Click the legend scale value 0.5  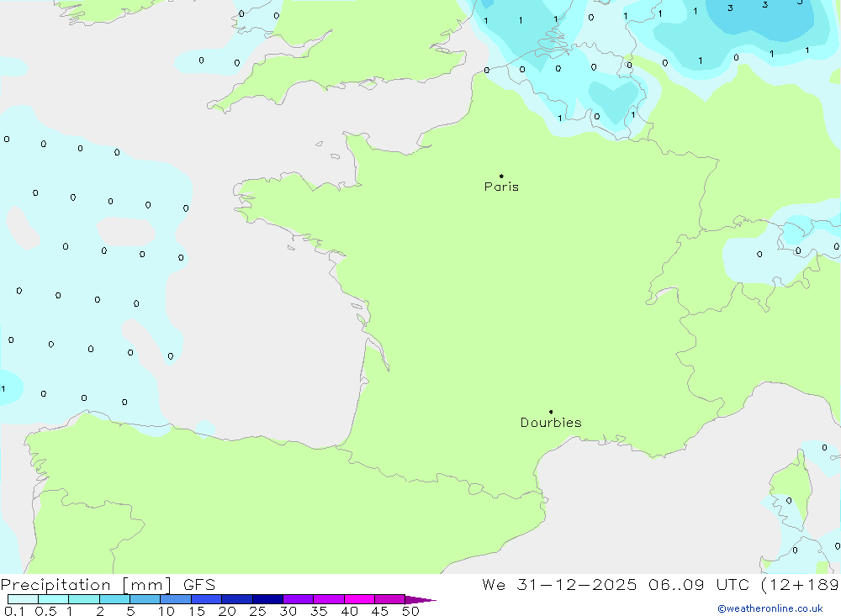(x=45, y=611)
